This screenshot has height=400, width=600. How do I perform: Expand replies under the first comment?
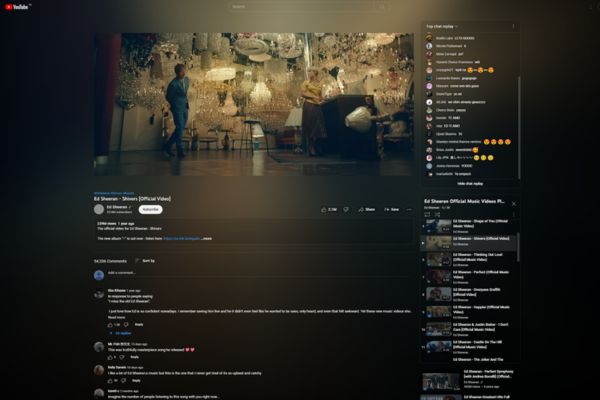[x=120, y=333]
